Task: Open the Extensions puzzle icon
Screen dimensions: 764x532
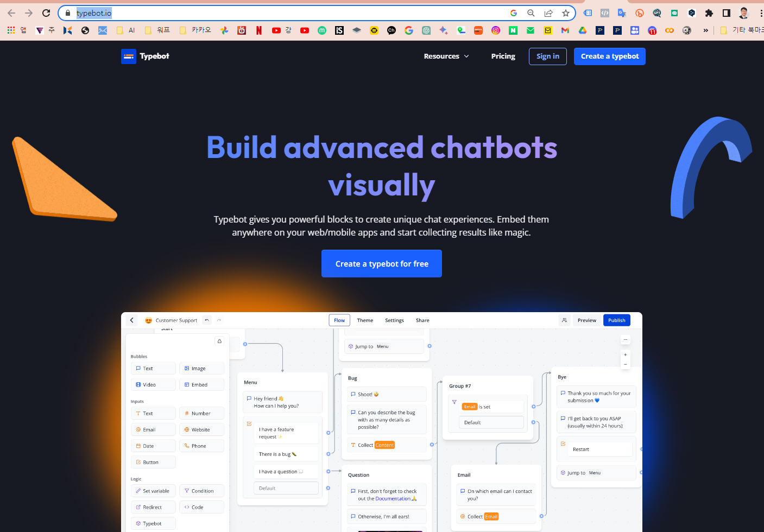Action: [x=709, y=13]
